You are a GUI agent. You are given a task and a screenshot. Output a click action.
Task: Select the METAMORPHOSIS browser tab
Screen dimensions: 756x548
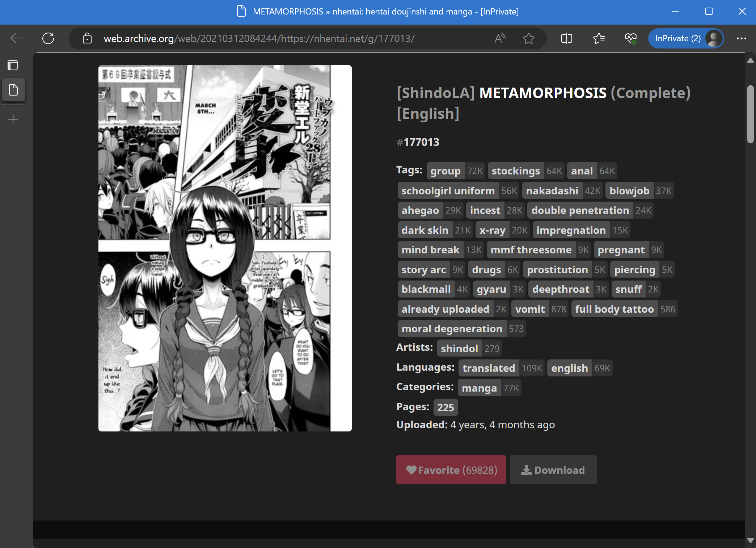[378, 11]
